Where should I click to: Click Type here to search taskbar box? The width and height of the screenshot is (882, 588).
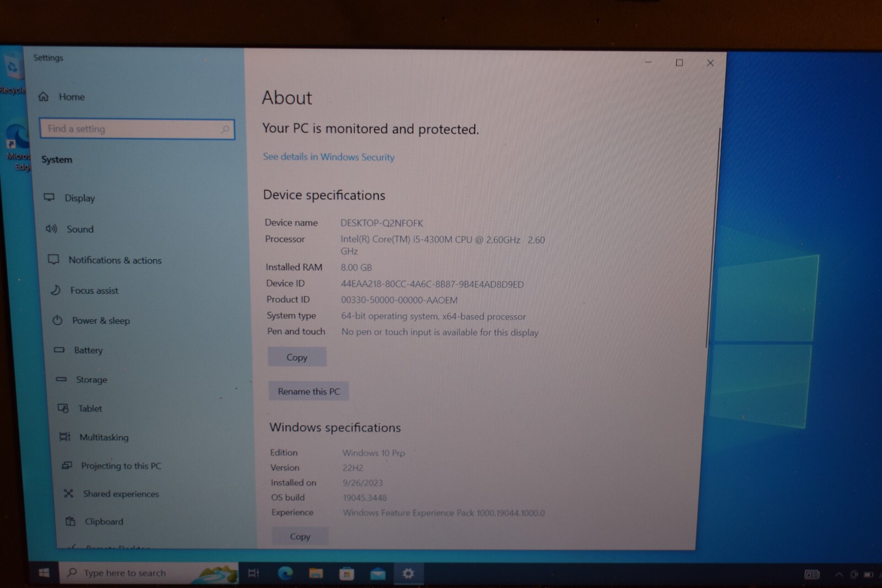tap(149, 573)
